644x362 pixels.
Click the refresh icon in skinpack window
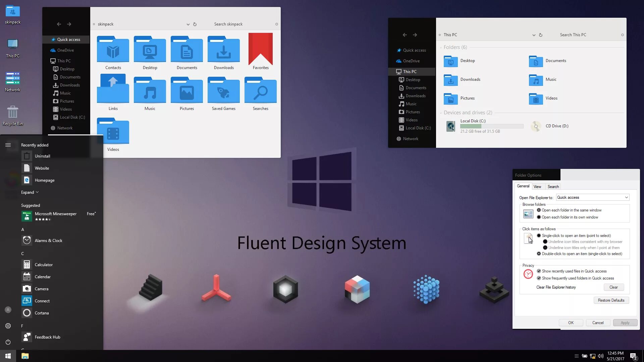pos(195,24)
